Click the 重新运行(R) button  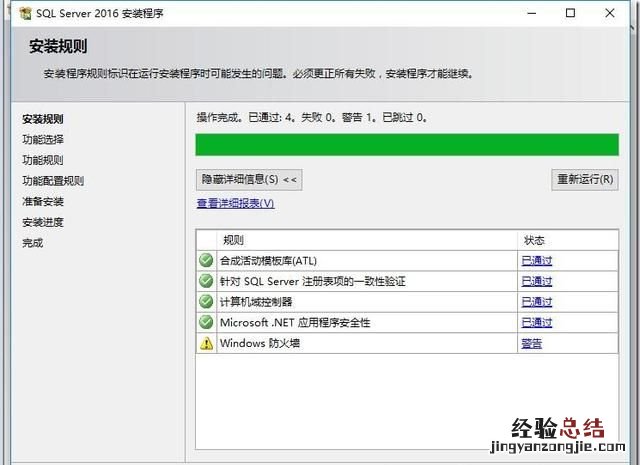pos(585,179)
